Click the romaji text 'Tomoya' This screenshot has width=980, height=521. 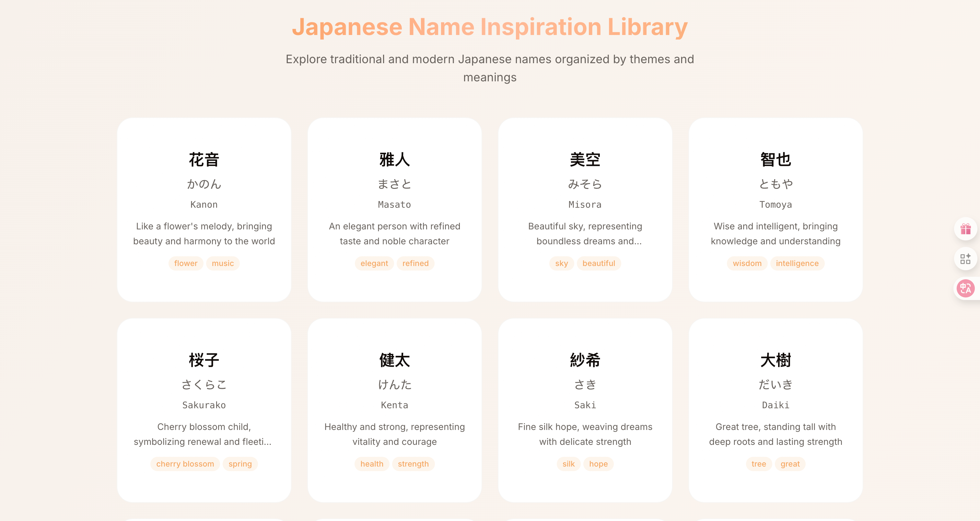click(x=776, y=204)
